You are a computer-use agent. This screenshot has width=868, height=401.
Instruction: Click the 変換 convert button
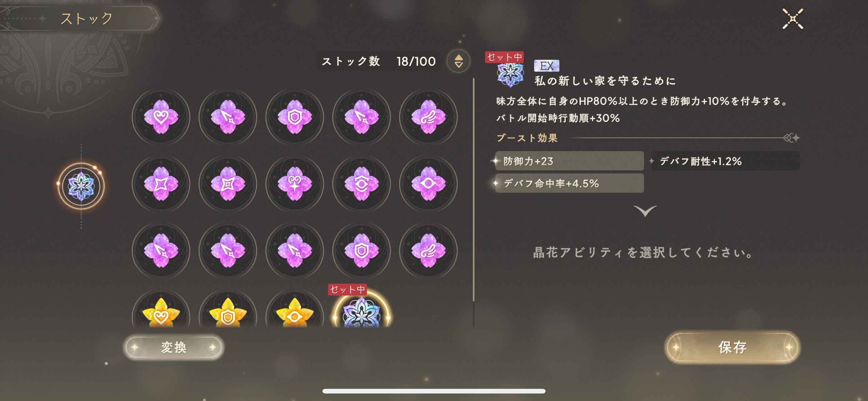click(x=173, y=347)
